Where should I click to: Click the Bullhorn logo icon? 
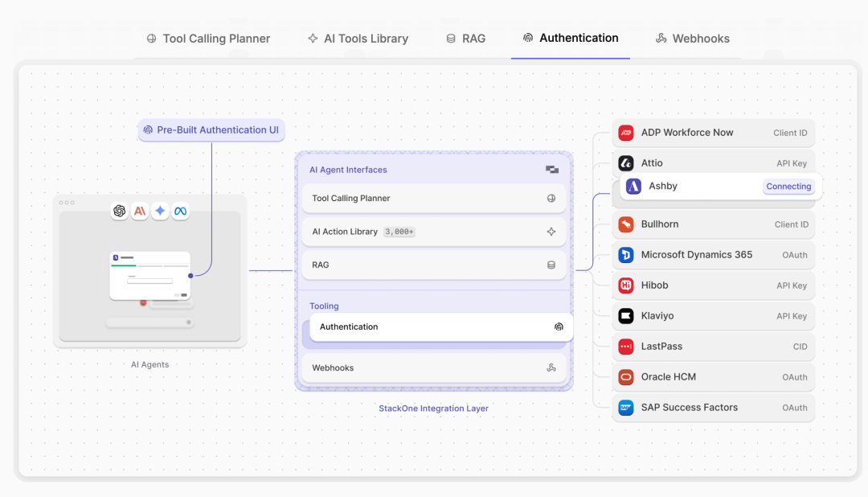626,224
